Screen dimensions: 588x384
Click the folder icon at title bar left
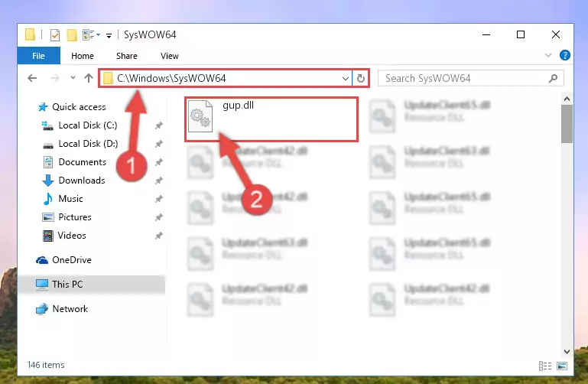click(x=30, y=34)
